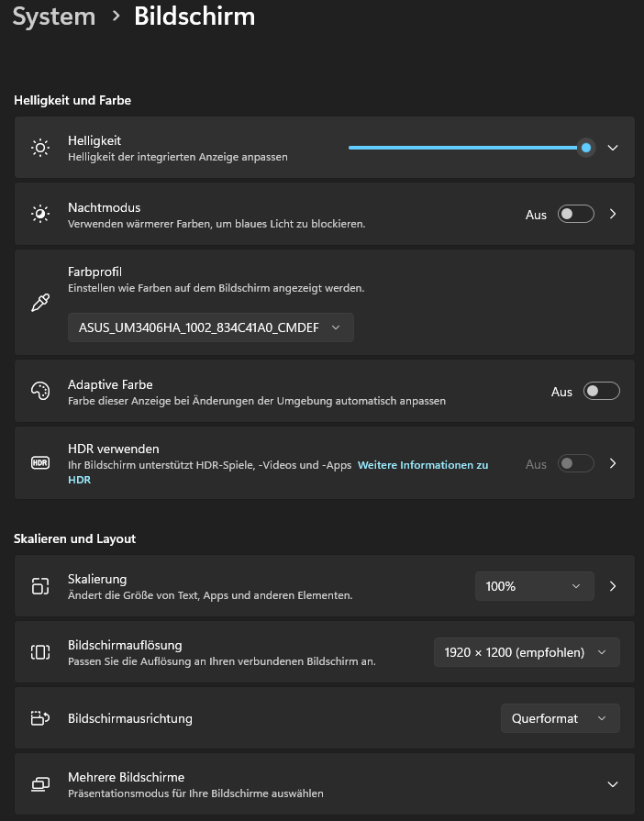Screen dimensions: 644x821
Task: Click the Bildschirmausrichtung icon
Action: tap(40, 718)
